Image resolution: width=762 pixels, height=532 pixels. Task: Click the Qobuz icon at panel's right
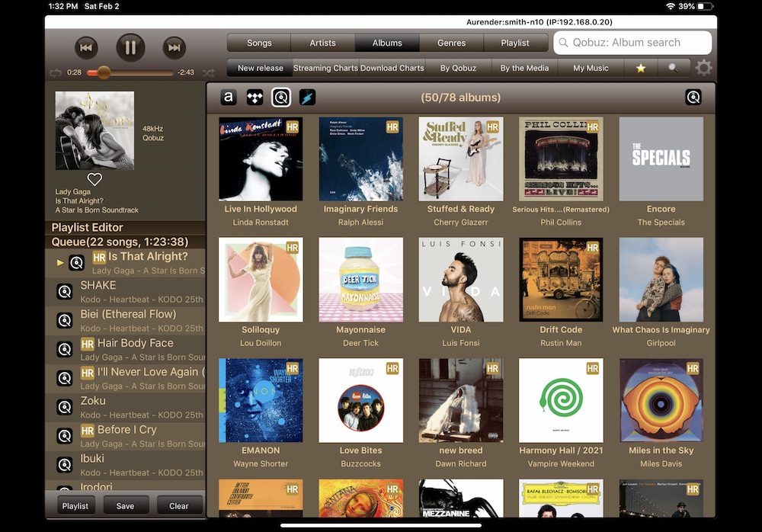pos(693,97)
